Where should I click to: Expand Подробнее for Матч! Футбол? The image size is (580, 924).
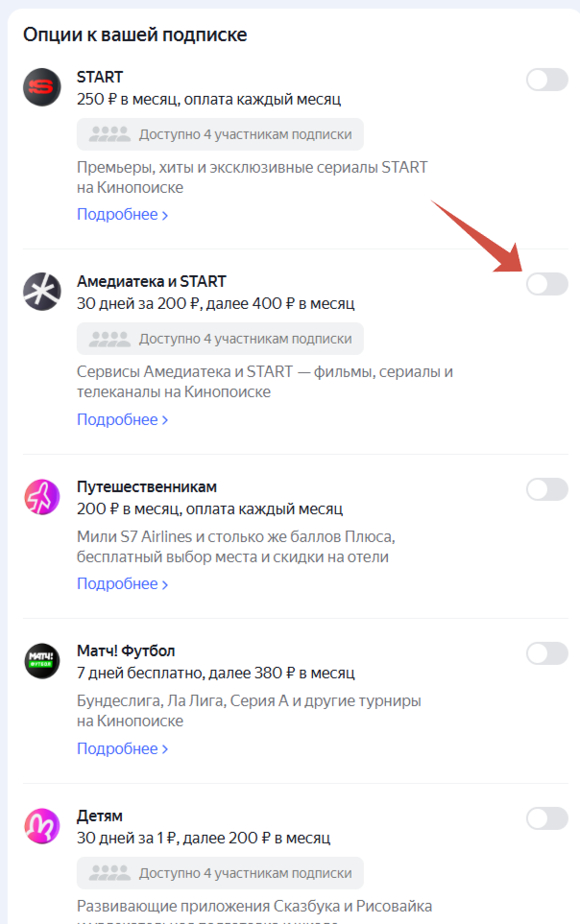click(x=123, y=748)
